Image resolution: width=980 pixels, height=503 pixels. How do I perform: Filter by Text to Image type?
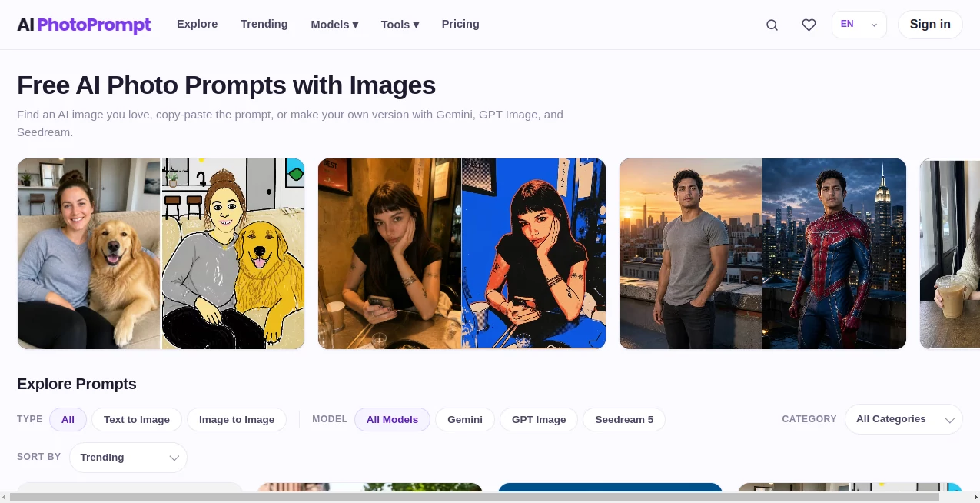pos(137,419)
